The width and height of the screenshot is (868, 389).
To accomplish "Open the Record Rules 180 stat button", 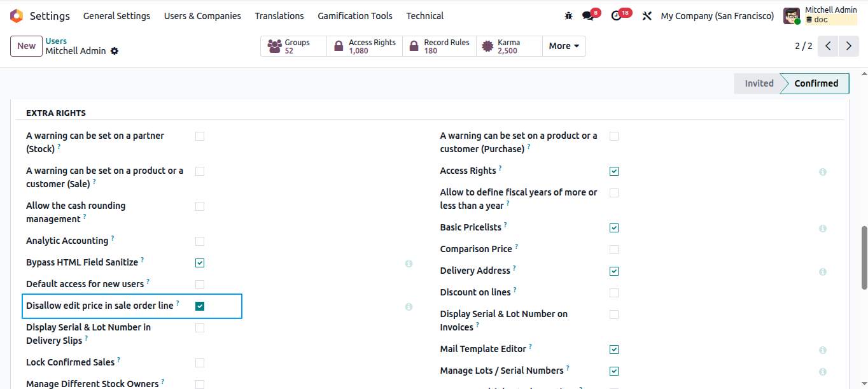I will pos(439,46).
